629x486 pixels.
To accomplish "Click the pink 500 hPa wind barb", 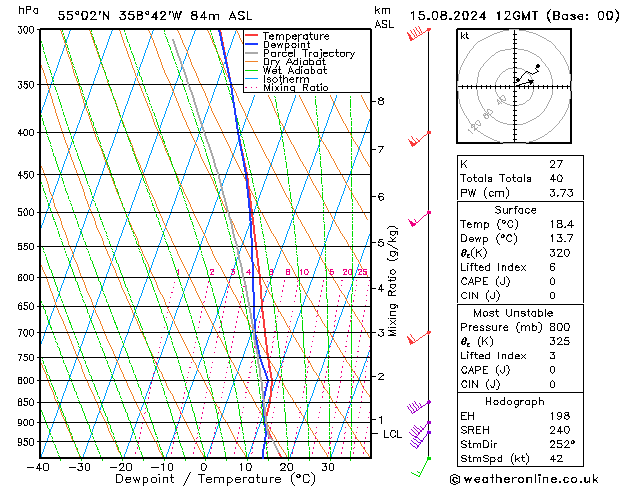I will tap(420, 219).
